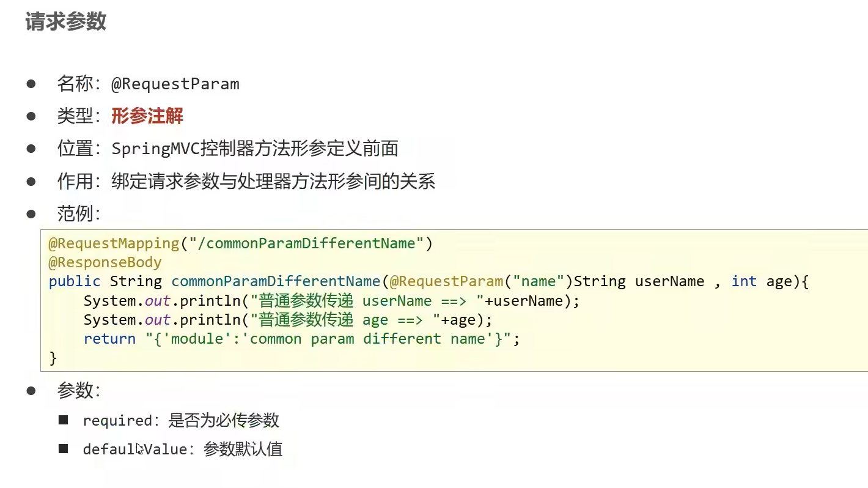
Task: Click the return statement line in the code
Action: (x=302, y=339)
